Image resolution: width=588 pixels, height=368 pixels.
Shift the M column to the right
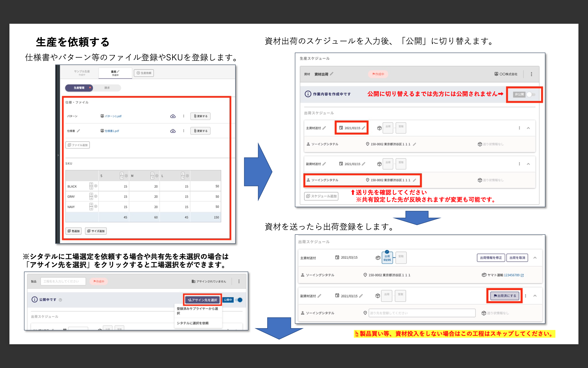tap(152, 177)
